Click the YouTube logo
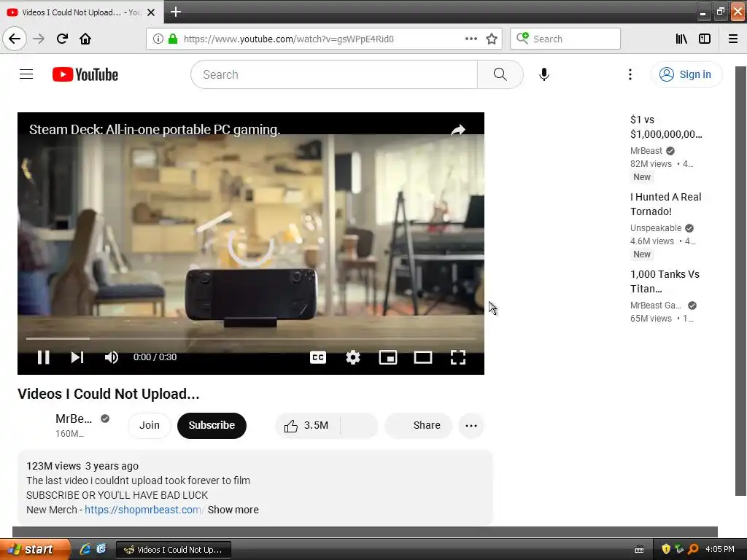The image size is (747, 560). point(85,74)
